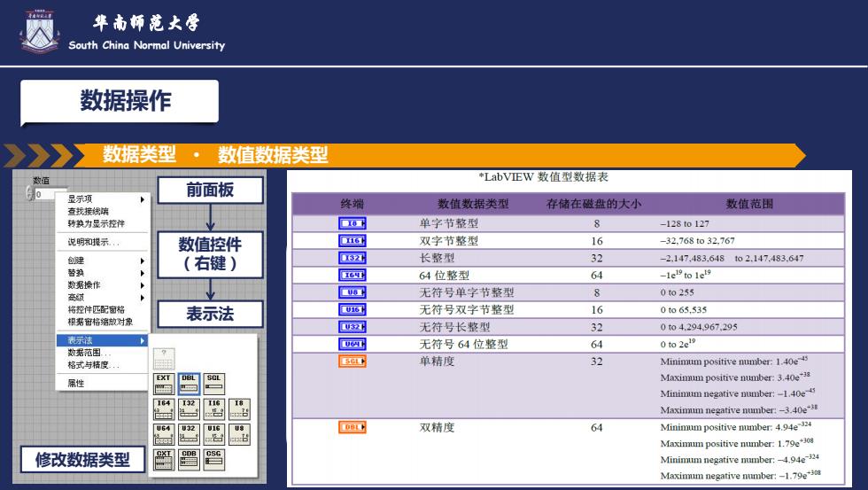The width and height of the screenshot is (868, 490).
Task: Click the 双精度 cell
Action: click(x=437, y=427)
